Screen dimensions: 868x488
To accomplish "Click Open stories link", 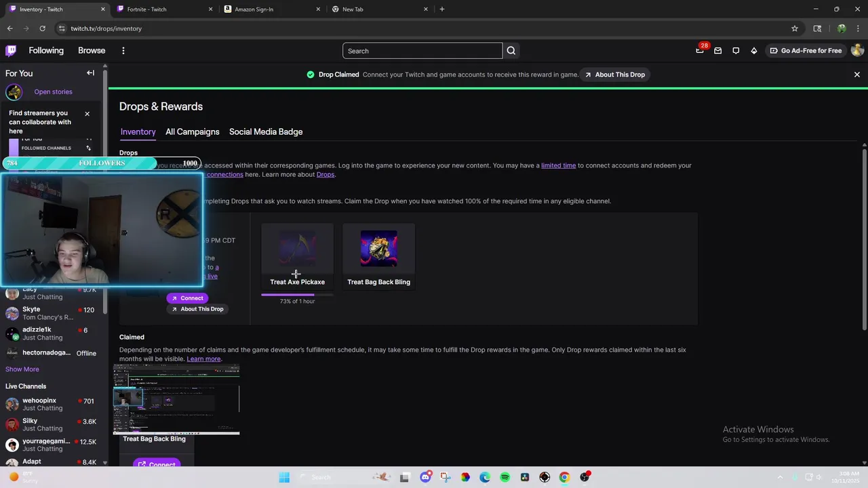I will click(53, 92).
